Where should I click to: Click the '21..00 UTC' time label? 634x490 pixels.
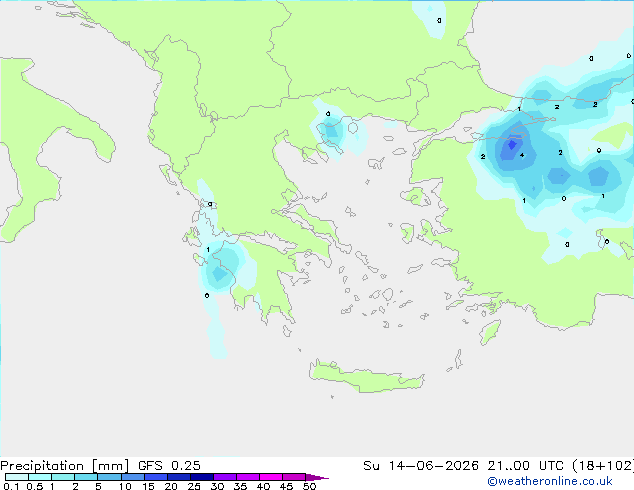526,466
